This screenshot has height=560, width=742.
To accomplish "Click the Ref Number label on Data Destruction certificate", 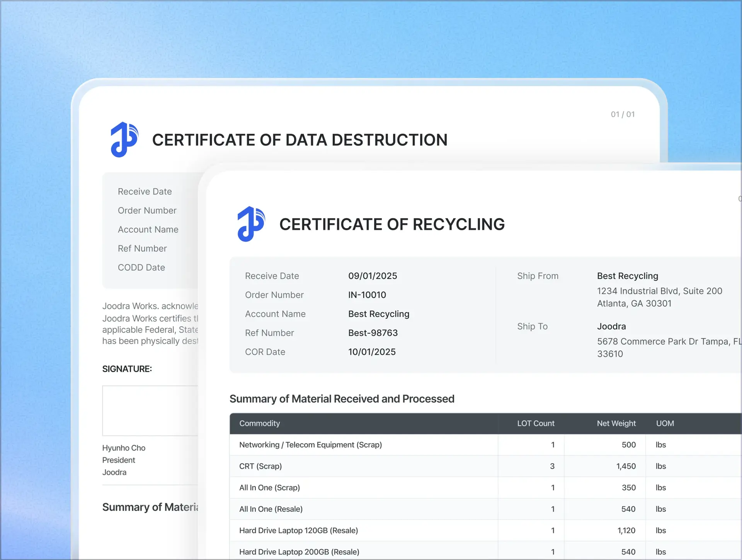I will [142, 249].
